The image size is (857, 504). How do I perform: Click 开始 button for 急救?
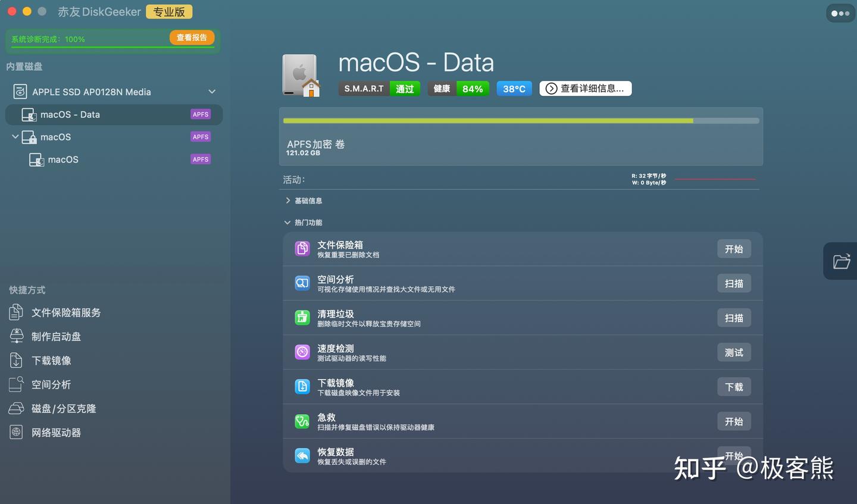click(734, 421)
